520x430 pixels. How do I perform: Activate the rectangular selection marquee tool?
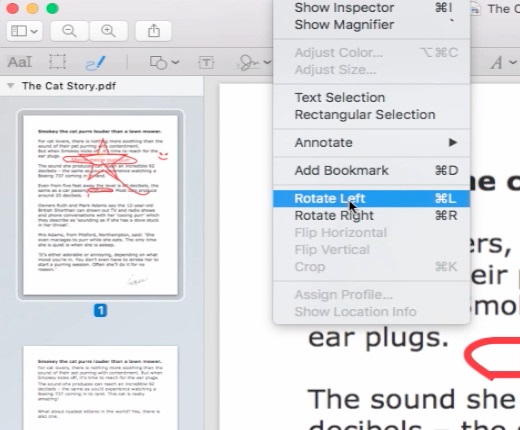(x=57, y=62)
